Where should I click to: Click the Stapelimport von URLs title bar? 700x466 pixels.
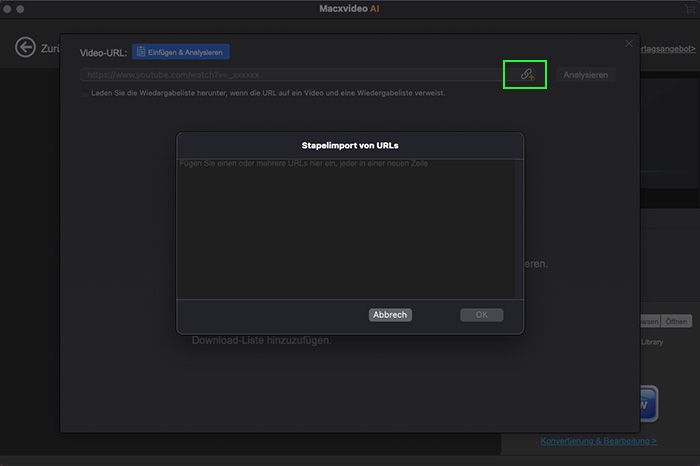point(350,145)
